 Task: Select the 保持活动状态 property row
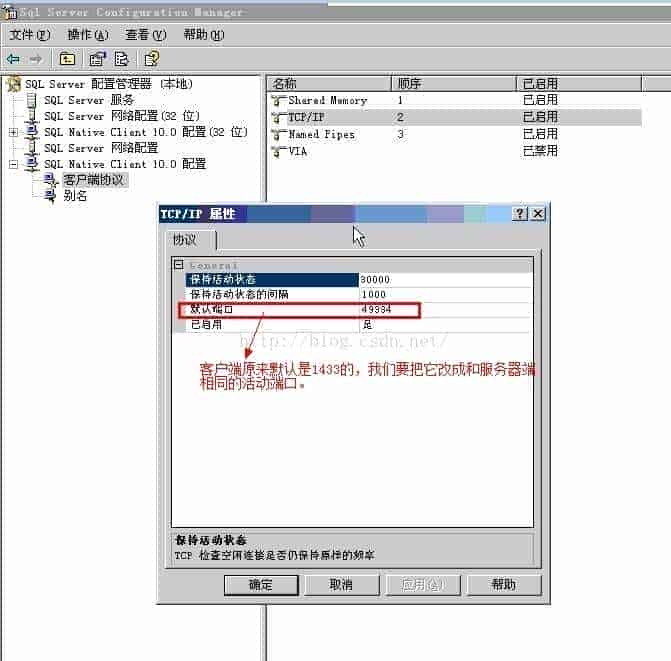(358, 279)
